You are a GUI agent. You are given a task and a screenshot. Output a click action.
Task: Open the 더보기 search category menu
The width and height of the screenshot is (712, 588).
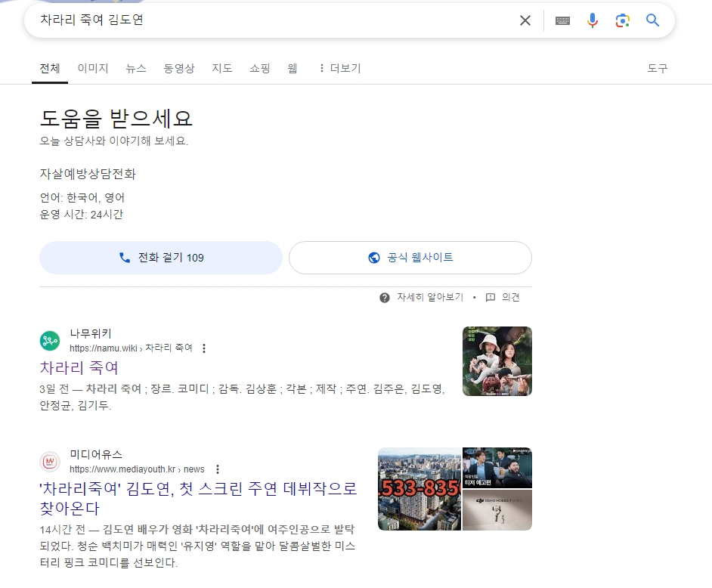tap(339, 68)
